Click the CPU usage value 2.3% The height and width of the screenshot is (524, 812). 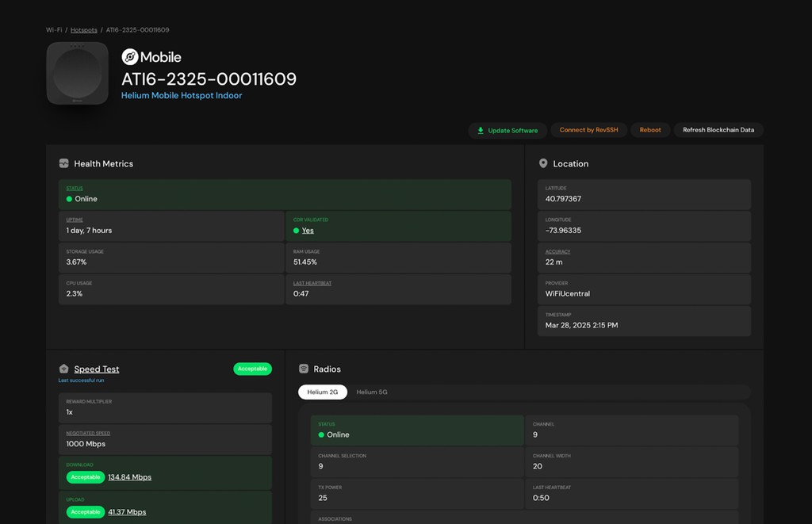(75, 293)
